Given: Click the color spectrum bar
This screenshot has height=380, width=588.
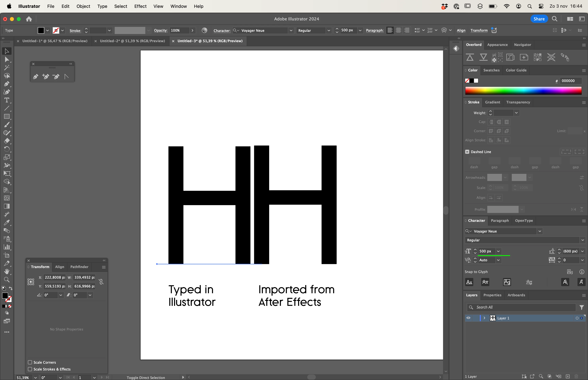Looking at the screenshot, I should tap(523, 90).
